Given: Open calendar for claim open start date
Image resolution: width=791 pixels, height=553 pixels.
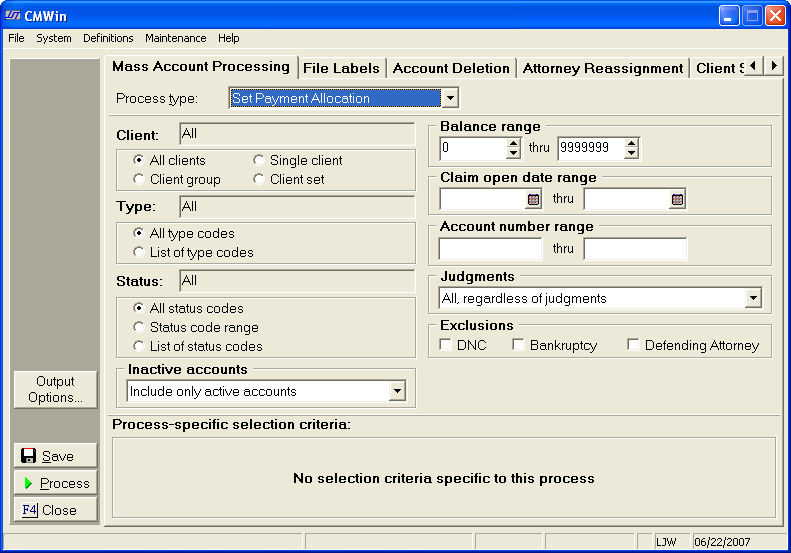Looking at the screenshot, I should (x=533, y=199).
